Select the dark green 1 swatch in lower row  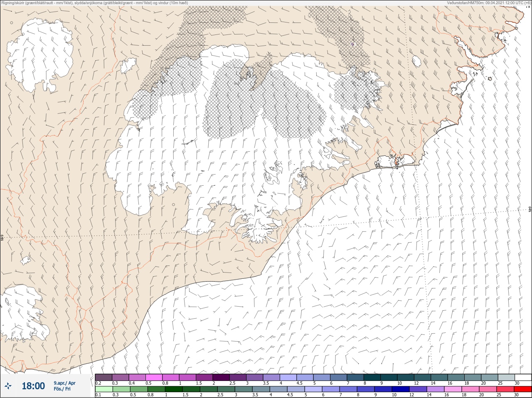pos(173,389)
